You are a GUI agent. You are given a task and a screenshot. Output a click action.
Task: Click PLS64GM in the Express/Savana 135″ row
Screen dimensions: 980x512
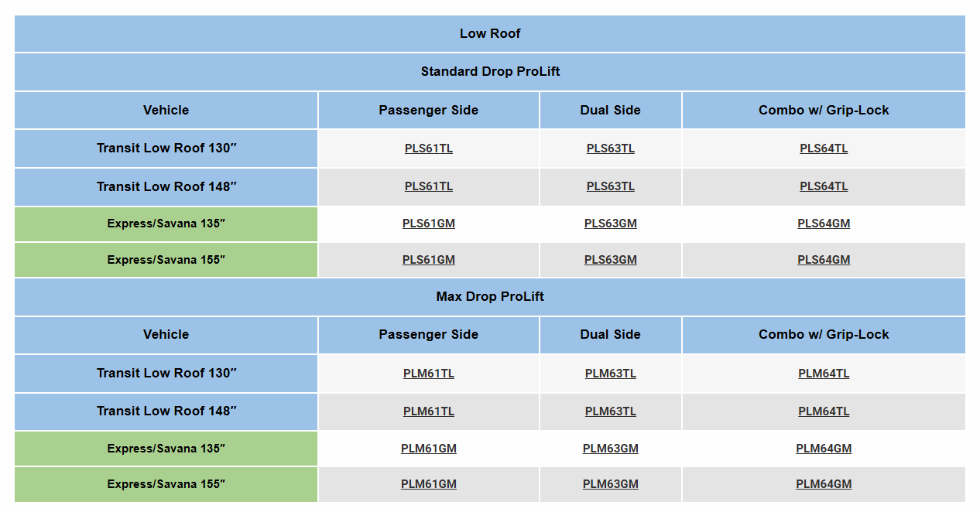(824, 224)
